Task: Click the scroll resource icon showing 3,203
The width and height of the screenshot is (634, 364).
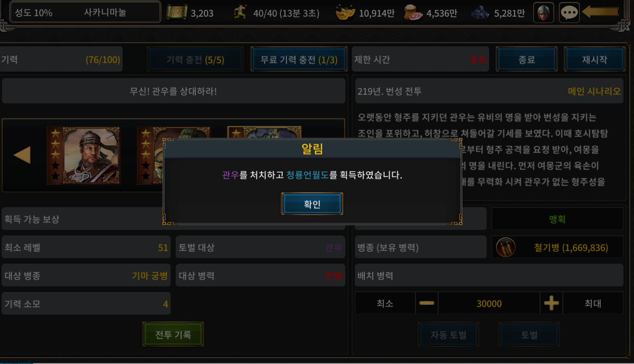Action: pyautogui.click(x=177, y=13)
